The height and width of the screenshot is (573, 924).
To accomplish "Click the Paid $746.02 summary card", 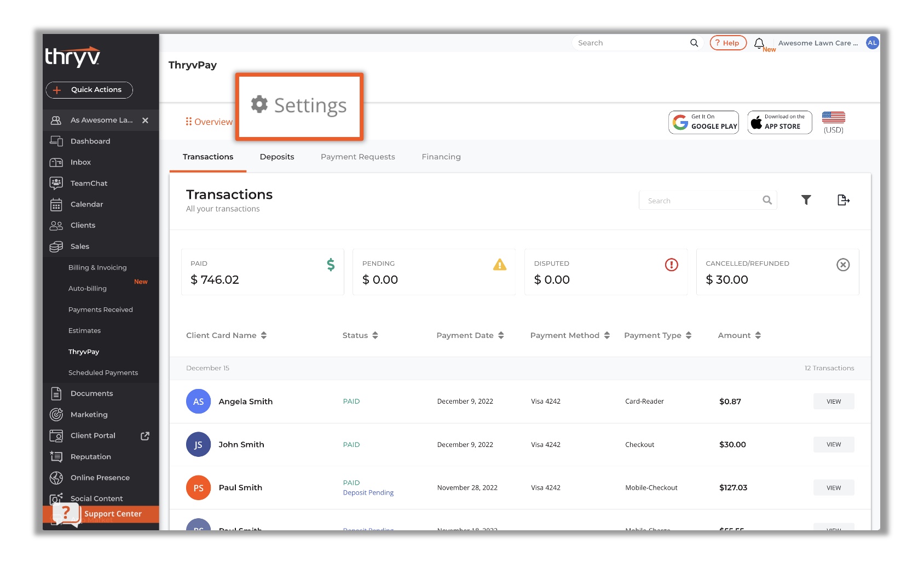I will 263,272.
